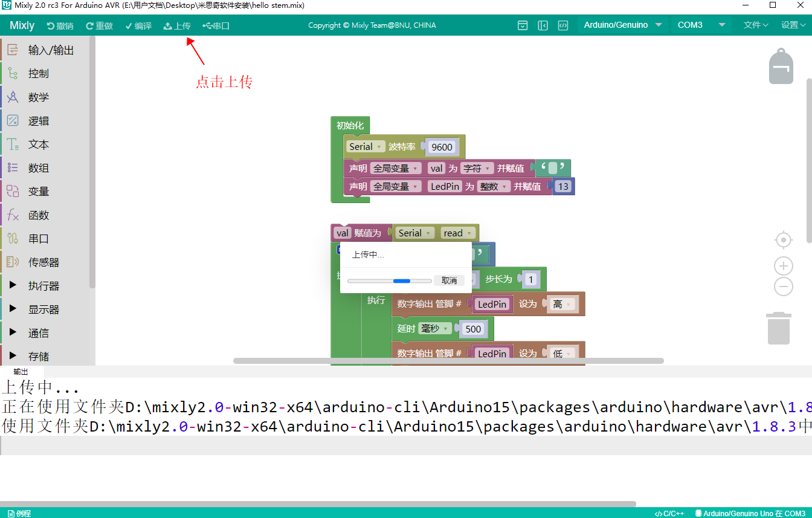Image resolution: width=812 pixels, height=518 pixels.
Task: Click the 编译 compile checkmark button
Action: [138, 26]
